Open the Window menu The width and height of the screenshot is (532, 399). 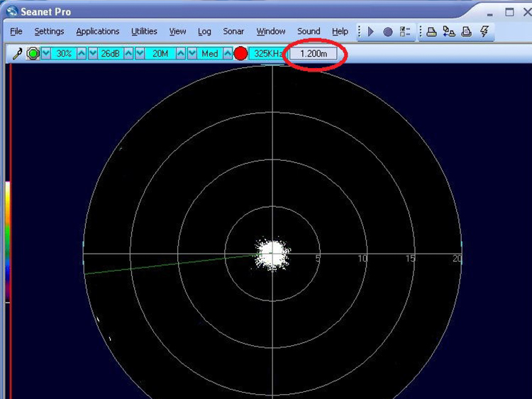(x=271, y=31)
